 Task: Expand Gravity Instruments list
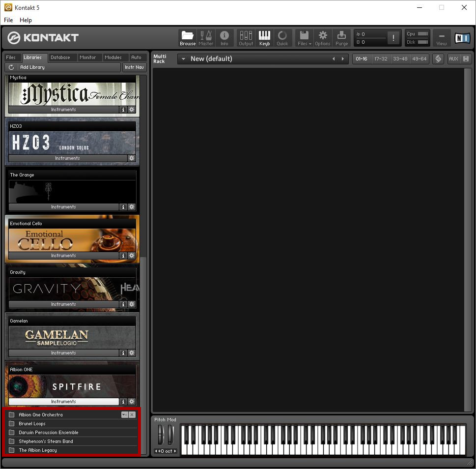(63, 304)
